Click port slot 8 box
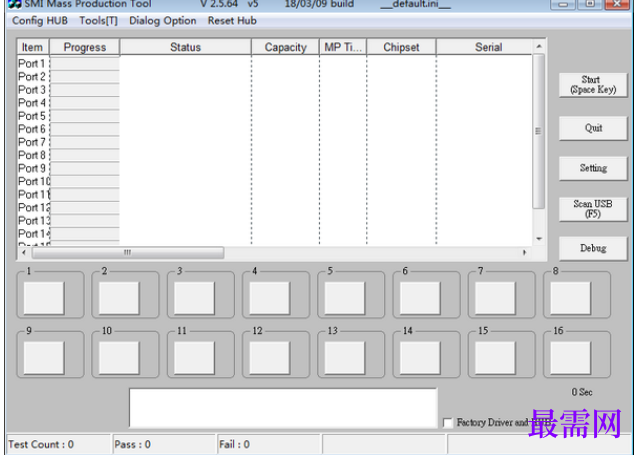This screenshot has width=640, height=455. tap(571, 298)
